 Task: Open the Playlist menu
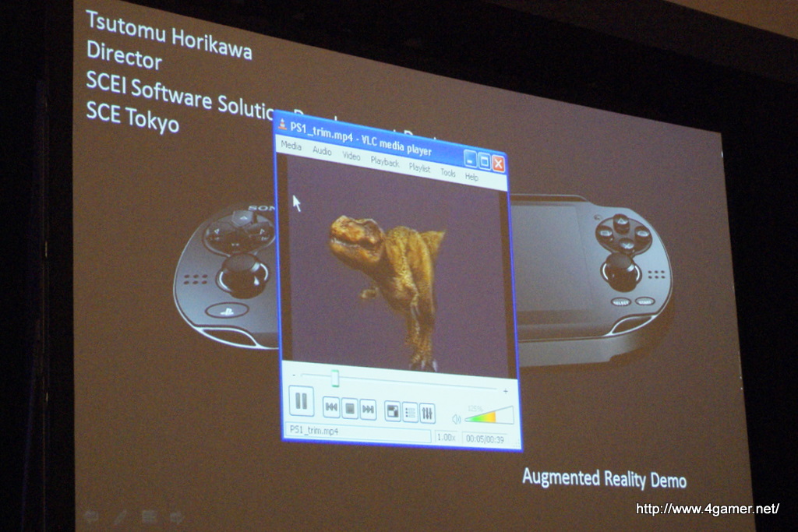(419, 167)
